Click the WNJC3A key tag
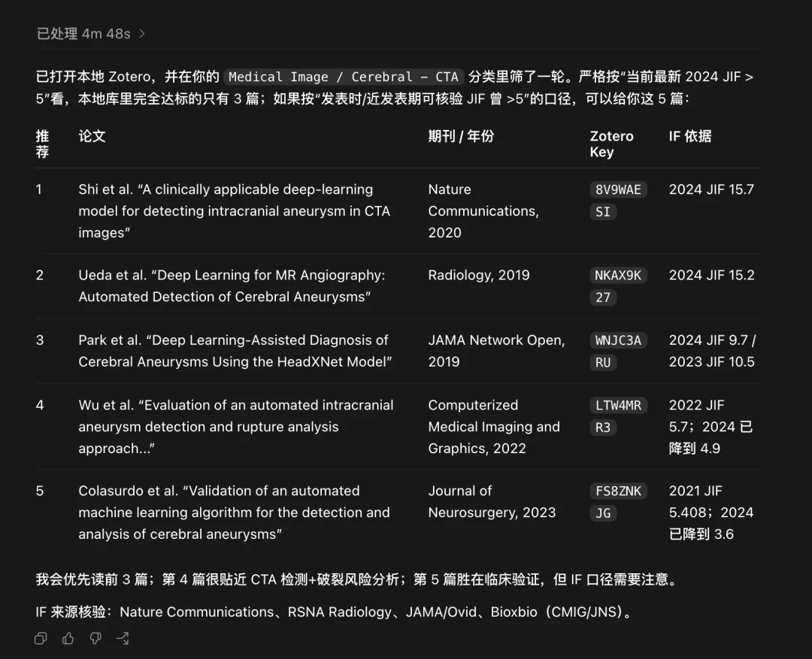Screen dimensions: 812x659 618,340
